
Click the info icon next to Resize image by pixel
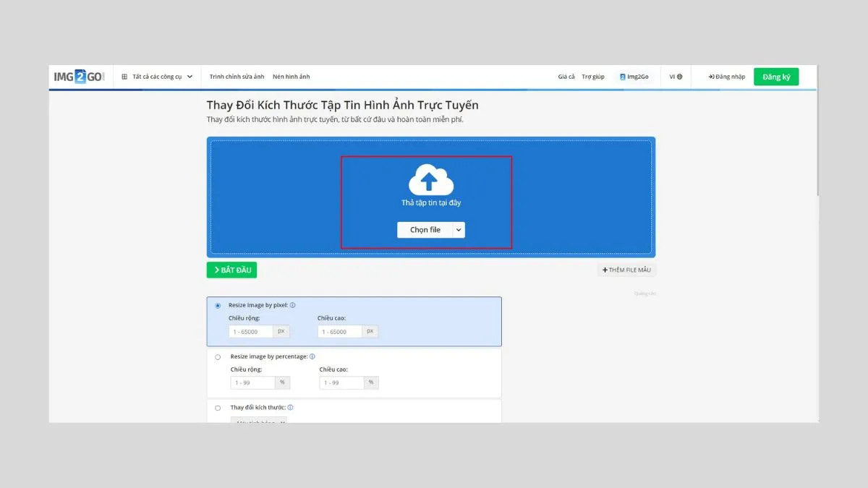click(292, 305)
